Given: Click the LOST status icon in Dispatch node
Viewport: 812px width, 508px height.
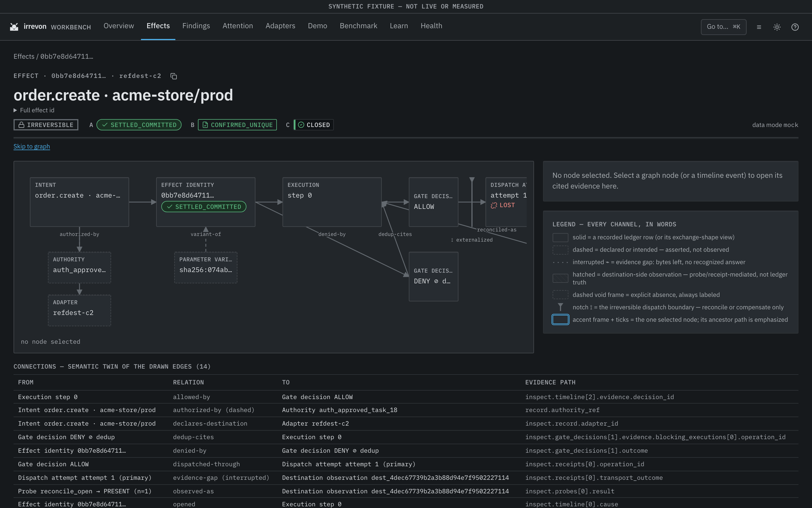Looking at the screenshot, I should [x=494, y=205].
